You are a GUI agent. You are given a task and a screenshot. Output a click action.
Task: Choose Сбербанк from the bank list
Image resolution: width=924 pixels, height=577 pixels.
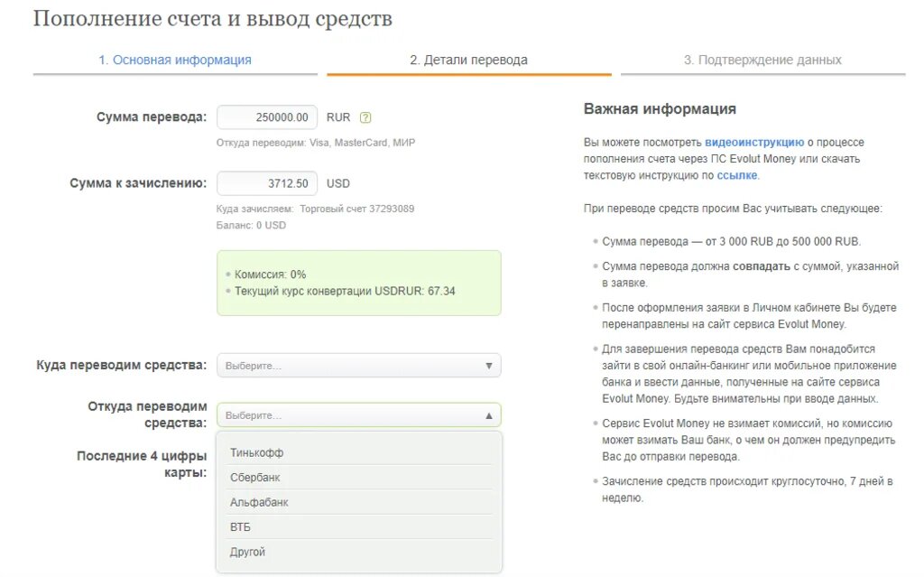coord(359,478)
